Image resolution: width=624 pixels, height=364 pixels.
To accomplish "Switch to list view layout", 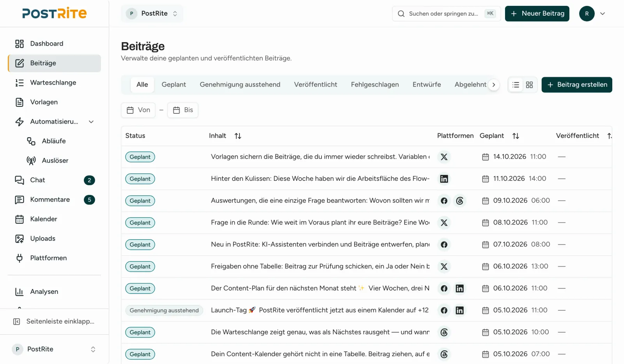I will (x=516, y=85).
